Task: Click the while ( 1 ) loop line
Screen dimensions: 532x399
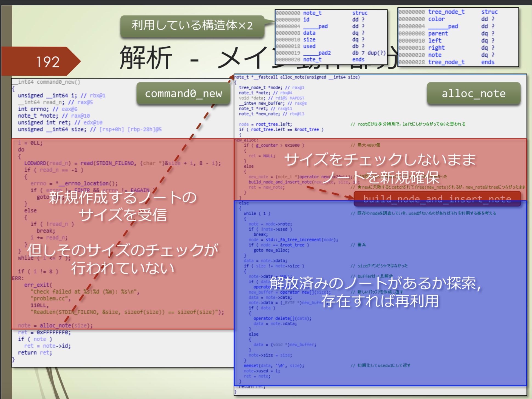Action: [x=257, y=213]
